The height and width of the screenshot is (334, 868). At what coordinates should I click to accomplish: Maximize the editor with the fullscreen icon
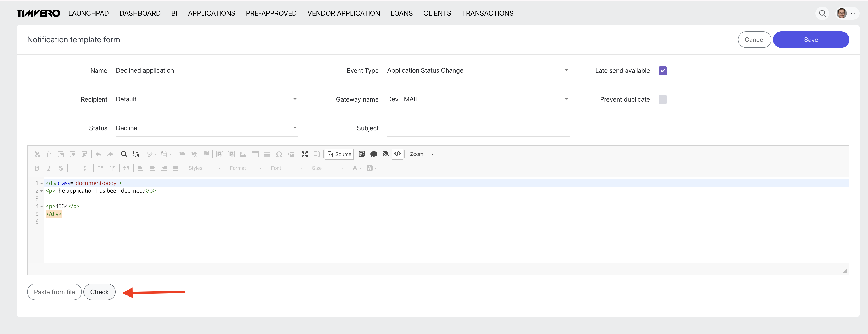point(305,154)
